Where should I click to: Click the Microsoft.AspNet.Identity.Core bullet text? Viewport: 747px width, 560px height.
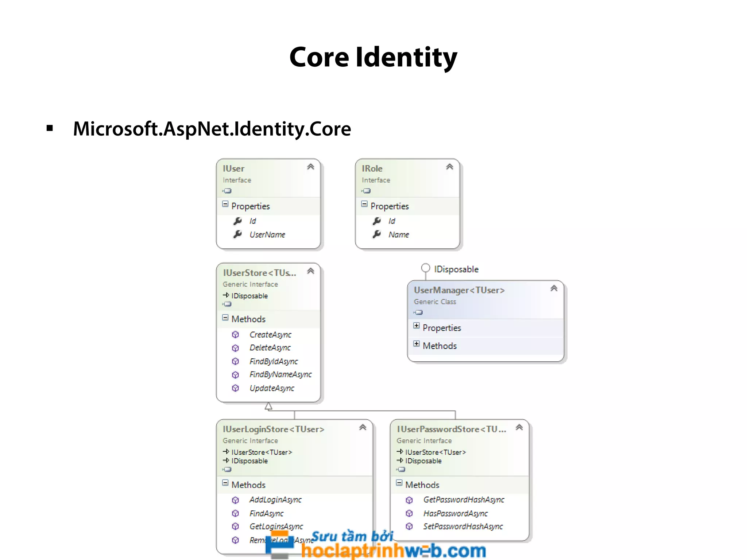coord(212,129)
